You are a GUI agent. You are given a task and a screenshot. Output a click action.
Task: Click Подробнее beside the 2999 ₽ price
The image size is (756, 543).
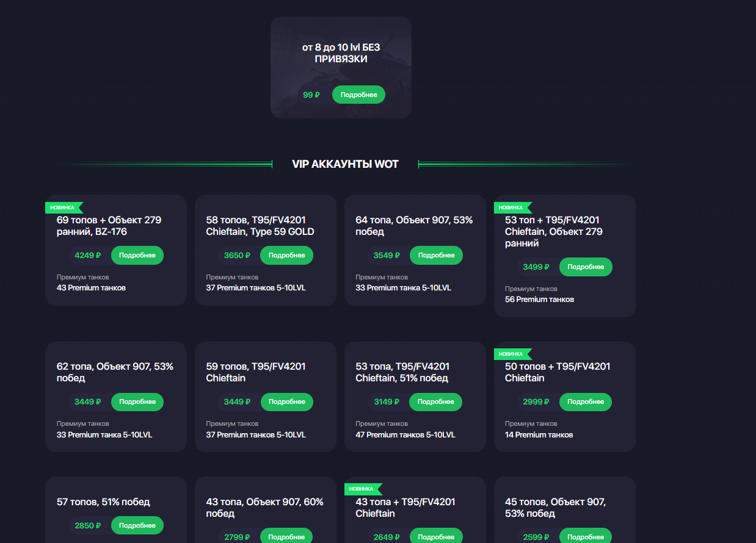[586, 401]
